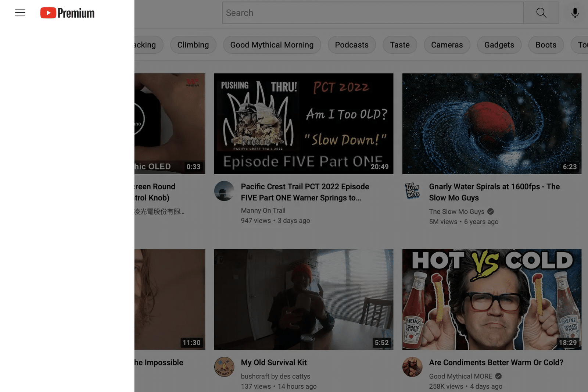
Task: Switch to the Gadgets topic
Action: click(499, 45)
